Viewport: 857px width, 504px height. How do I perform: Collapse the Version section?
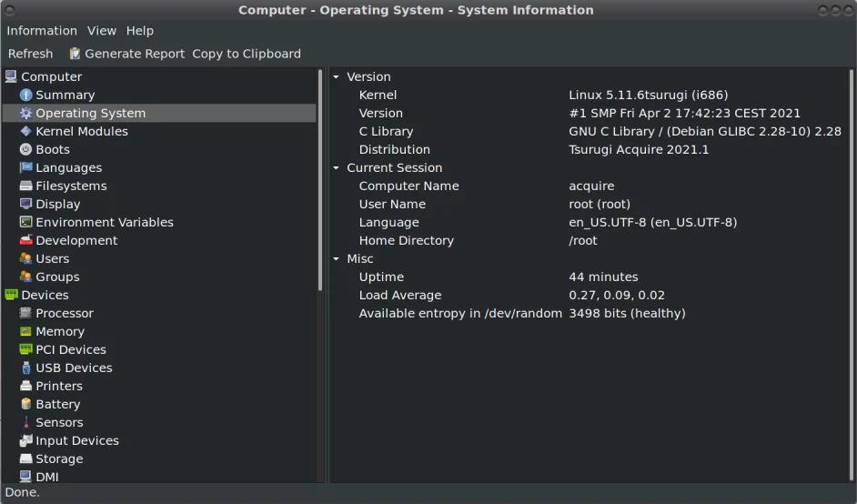tap(336, 77)
